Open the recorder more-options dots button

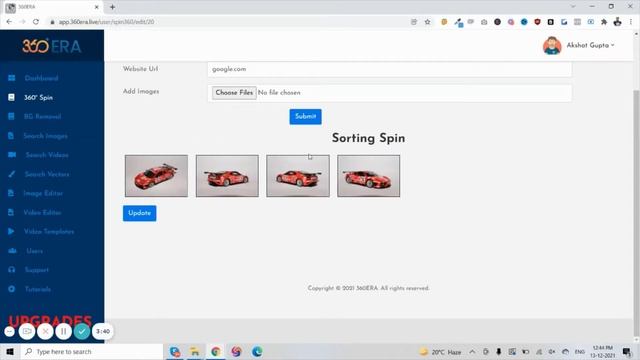click(9, 331)
